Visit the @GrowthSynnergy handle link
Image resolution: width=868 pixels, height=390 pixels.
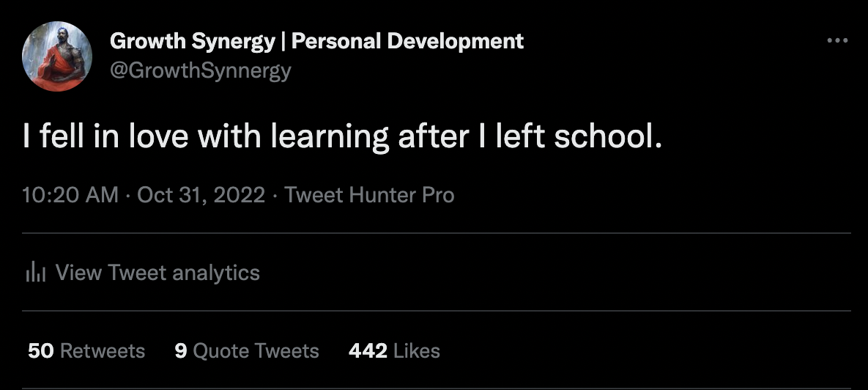(x=200, y=70)
